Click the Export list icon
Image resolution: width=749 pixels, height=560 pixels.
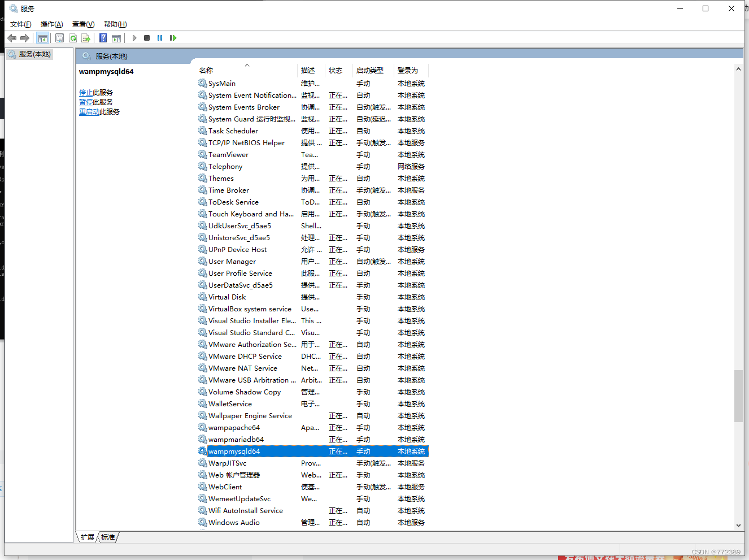click(86, 38)
